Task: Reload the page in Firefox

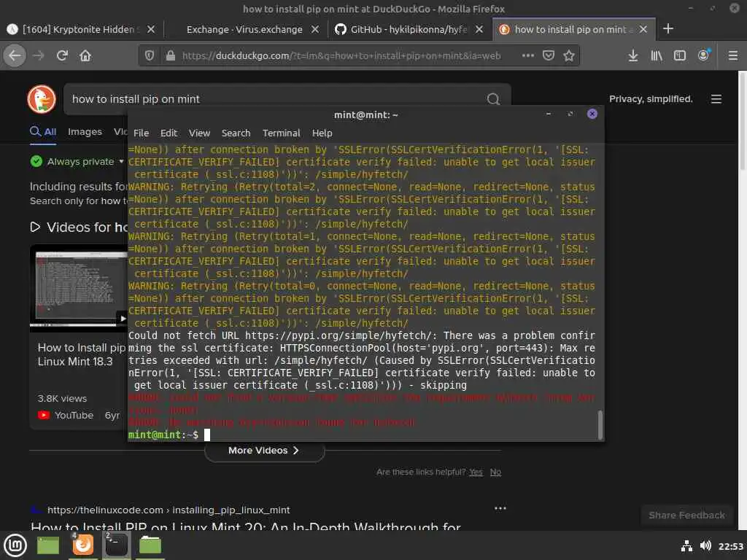Action: (x=62, y=55)
